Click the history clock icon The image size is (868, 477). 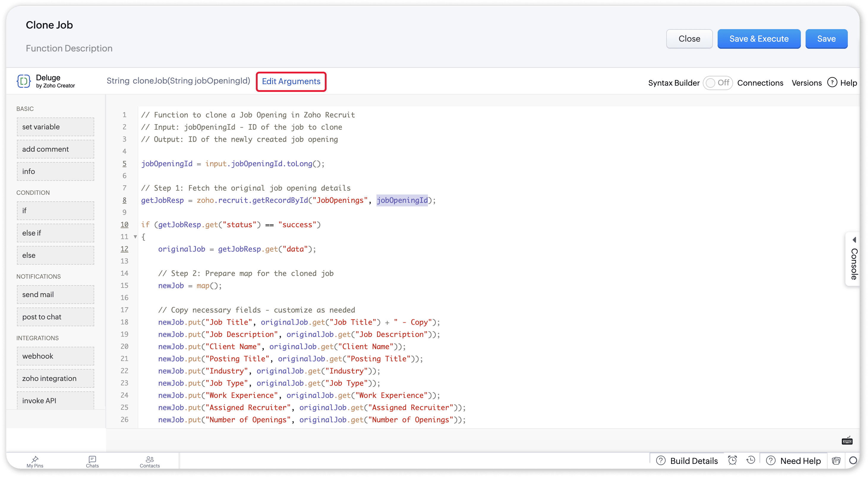point(750,460)
